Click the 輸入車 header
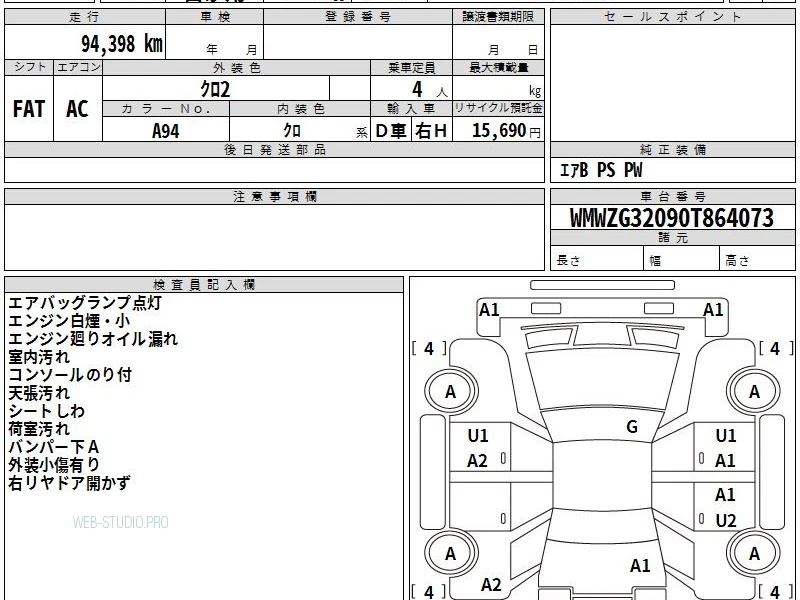 pyautogui.click(x=411, y=109)
